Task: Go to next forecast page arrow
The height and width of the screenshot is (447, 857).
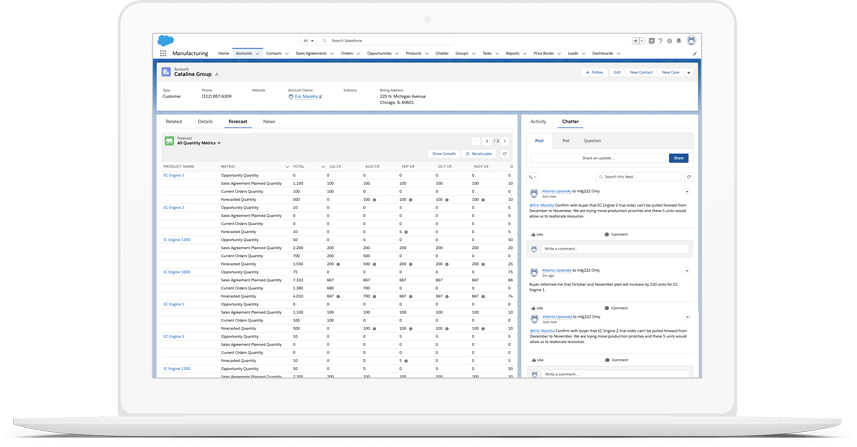Action: (505, 141)
